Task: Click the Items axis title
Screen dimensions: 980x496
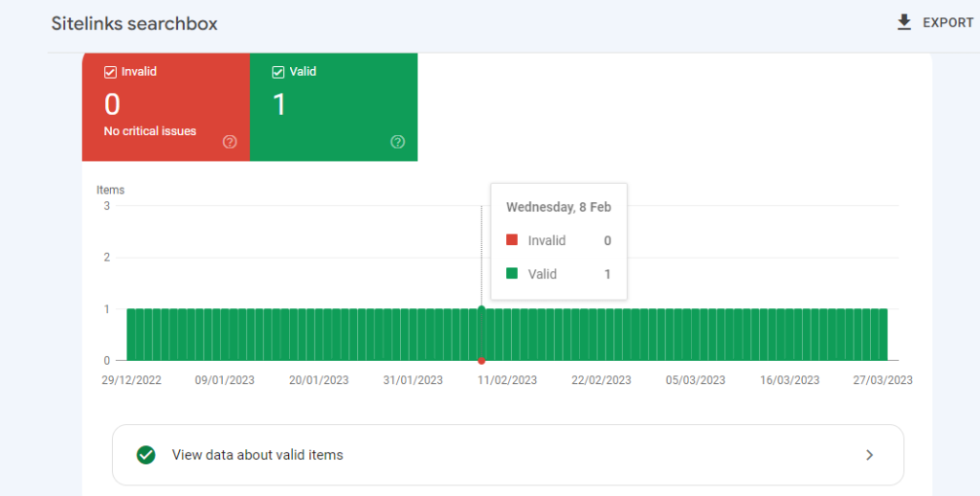Action: (111, 190)
